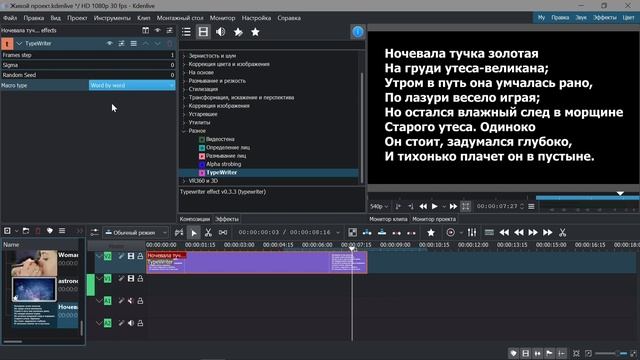This screenshot has height=360, width=640.
Task: Open the Монтажный стол menu
Action: click(180, 18)
